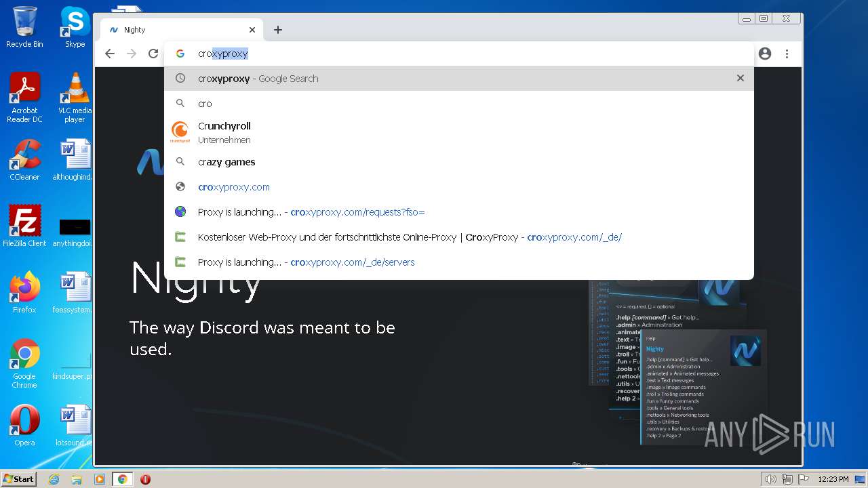Click the volume speaker tray icon
Viewport: 868px width, 488px height.
click(x=770, y=479)
